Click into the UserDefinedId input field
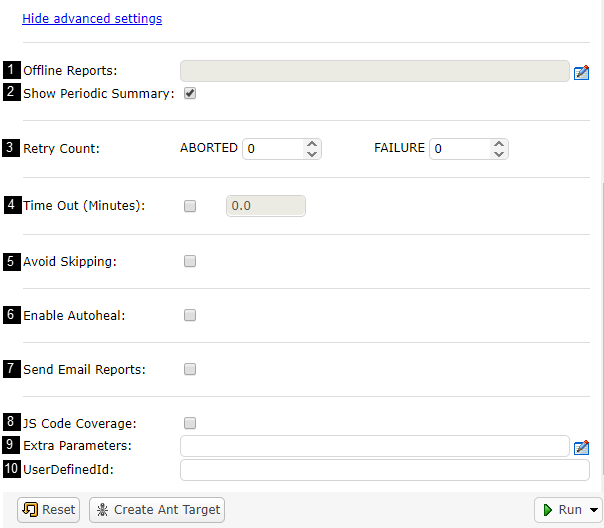 (x=384, y=470)
